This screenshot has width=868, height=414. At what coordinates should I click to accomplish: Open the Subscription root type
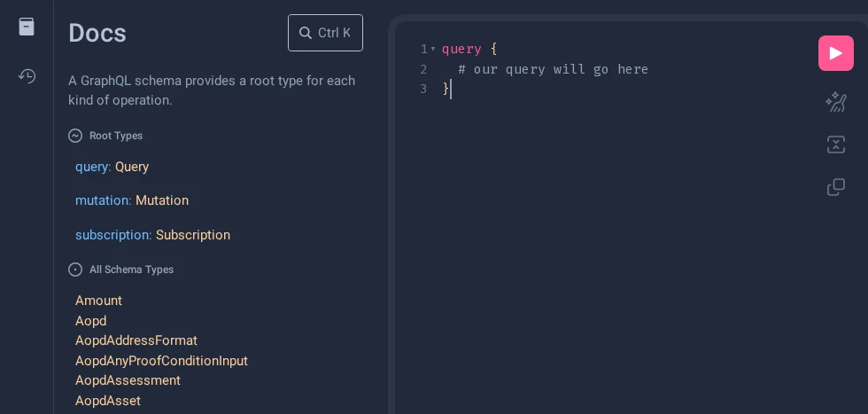(193, 235)
